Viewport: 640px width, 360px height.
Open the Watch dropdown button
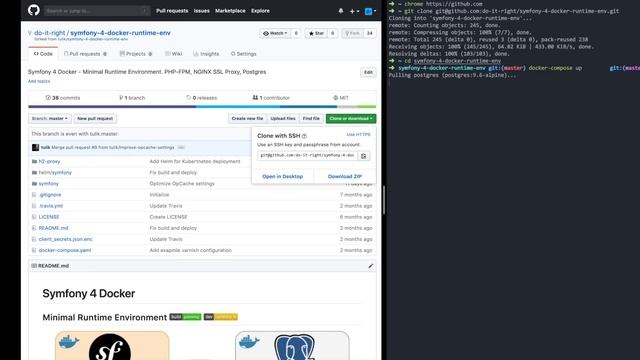coord(275,33)
